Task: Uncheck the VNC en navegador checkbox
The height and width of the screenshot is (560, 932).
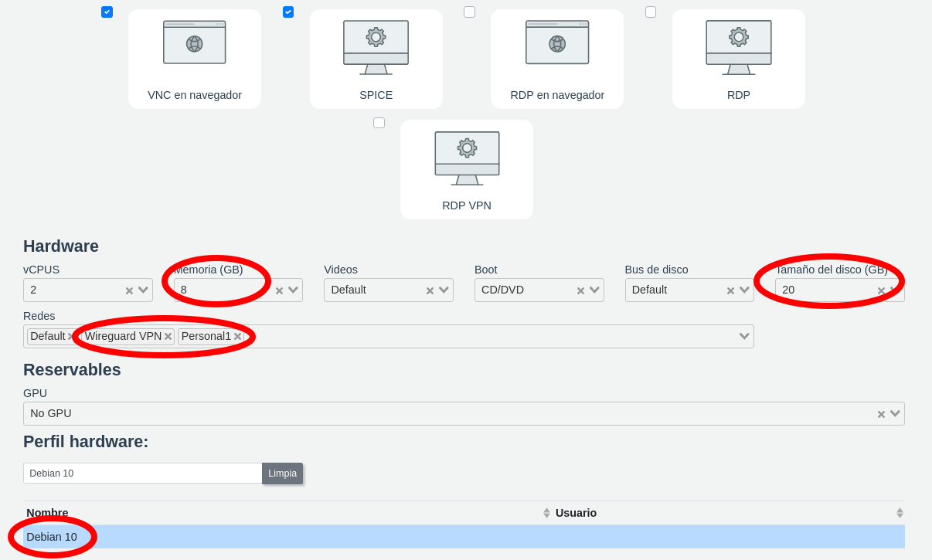Action: (107, 12)
